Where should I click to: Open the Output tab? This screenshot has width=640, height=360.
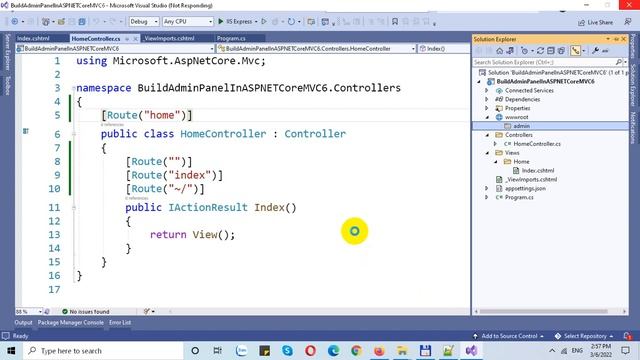23,322
